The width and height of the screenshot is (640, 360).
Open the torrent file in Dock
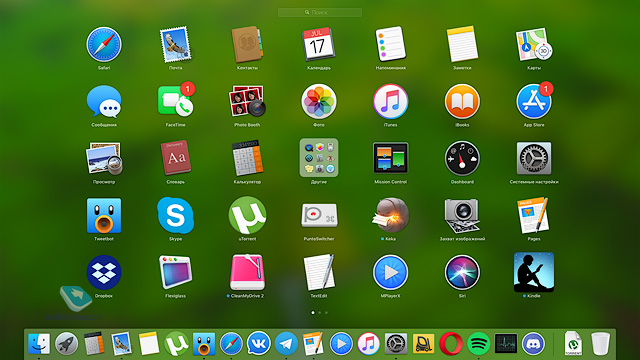[x=573, y=344]
